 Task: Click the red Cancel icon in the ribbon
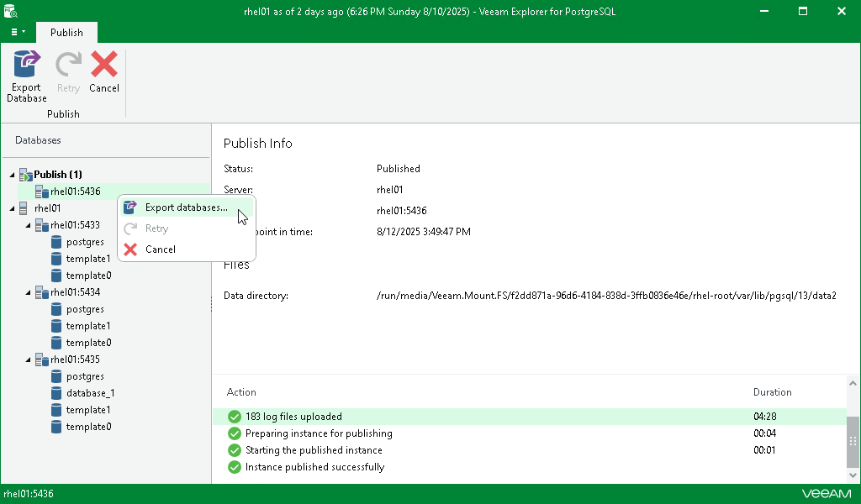tap(103, 64)
